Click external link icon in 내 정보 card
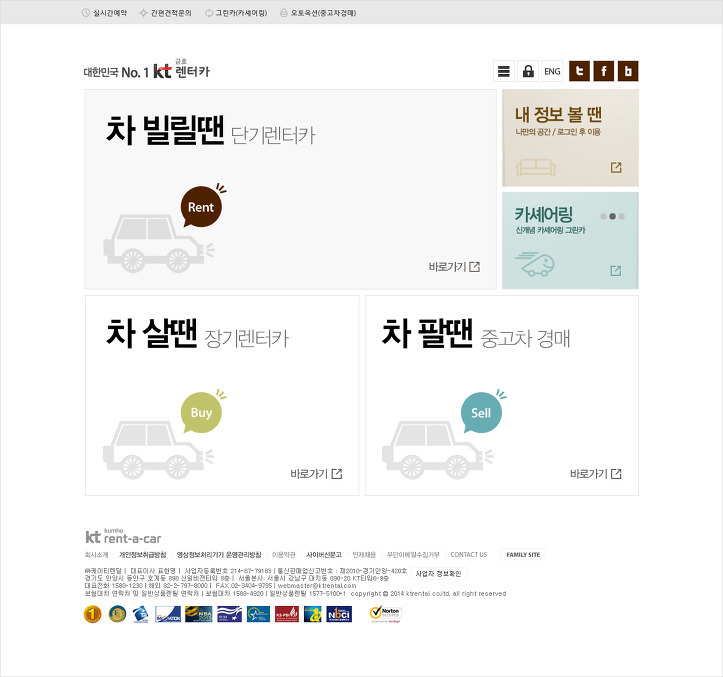Viewport: 723px width, 677px height. 616,167
